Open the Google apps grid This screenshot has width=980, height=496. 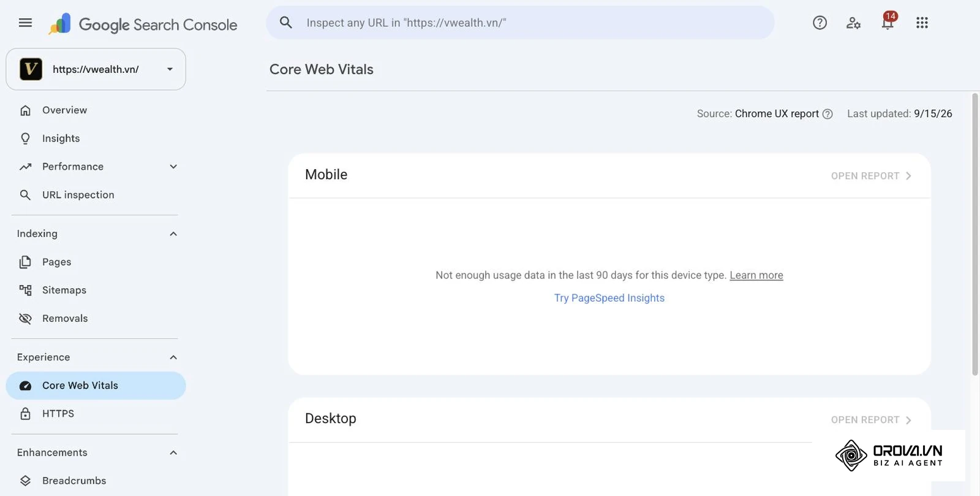[x=922, y=23]
